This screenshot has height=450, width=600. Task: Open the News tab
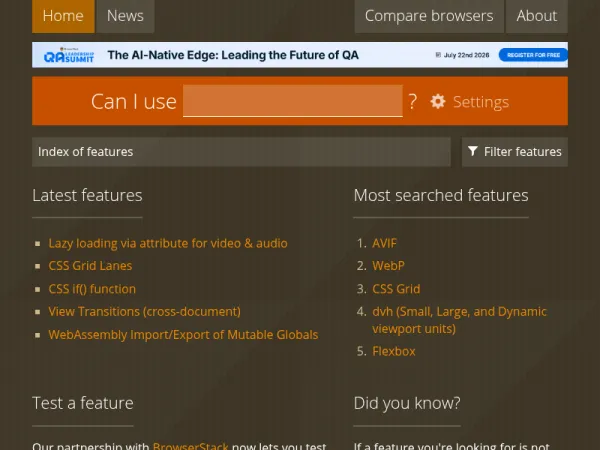(x=125, y=16)
